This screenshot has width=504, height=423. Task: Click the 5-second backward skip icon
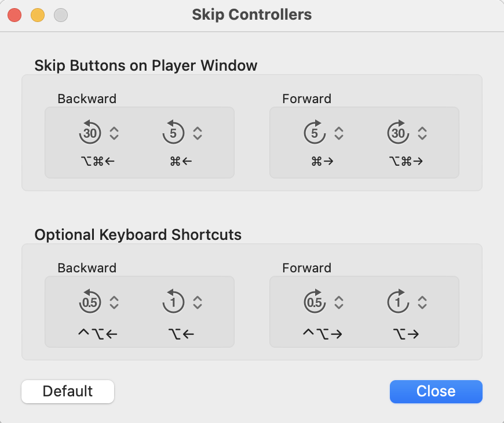tap(173, 132)
